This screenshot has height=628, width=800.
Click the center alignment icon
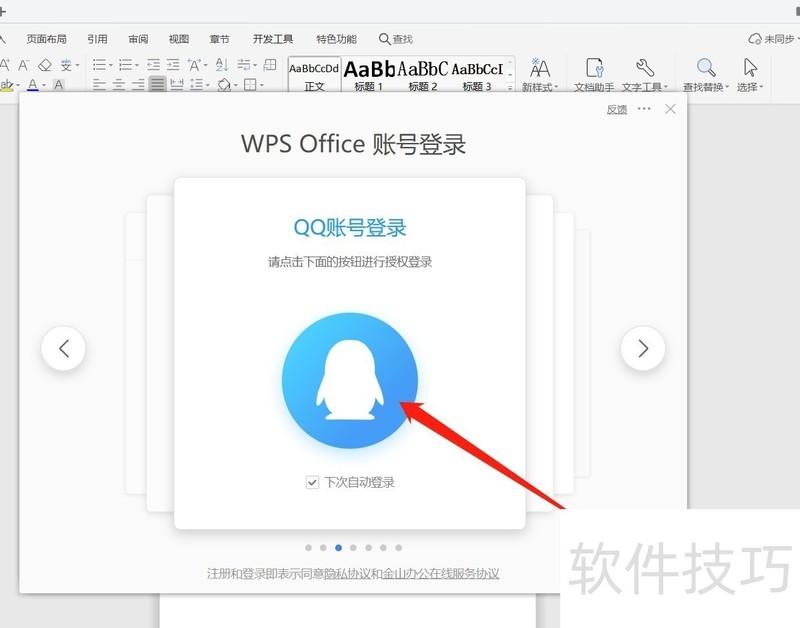[x=119, y=85]
